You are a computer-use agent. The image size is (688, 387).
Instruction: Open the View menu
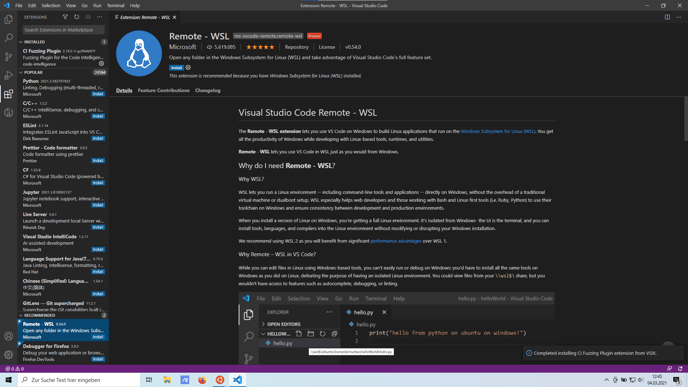click(71, 6)
